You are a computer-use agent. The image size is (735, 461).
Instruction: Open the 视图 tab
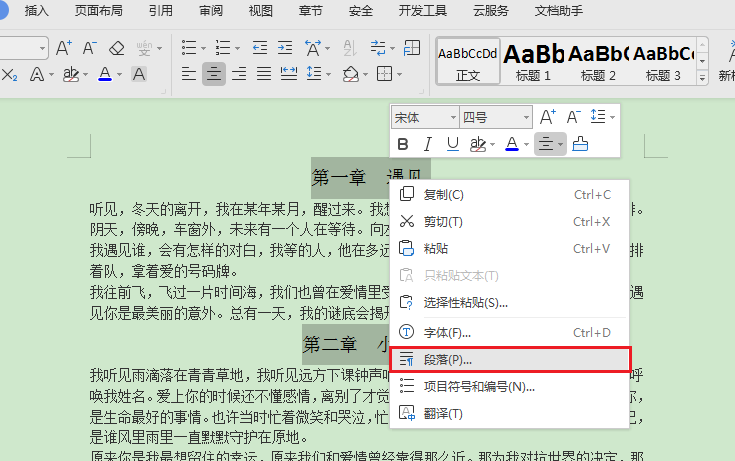click(261, 10)
